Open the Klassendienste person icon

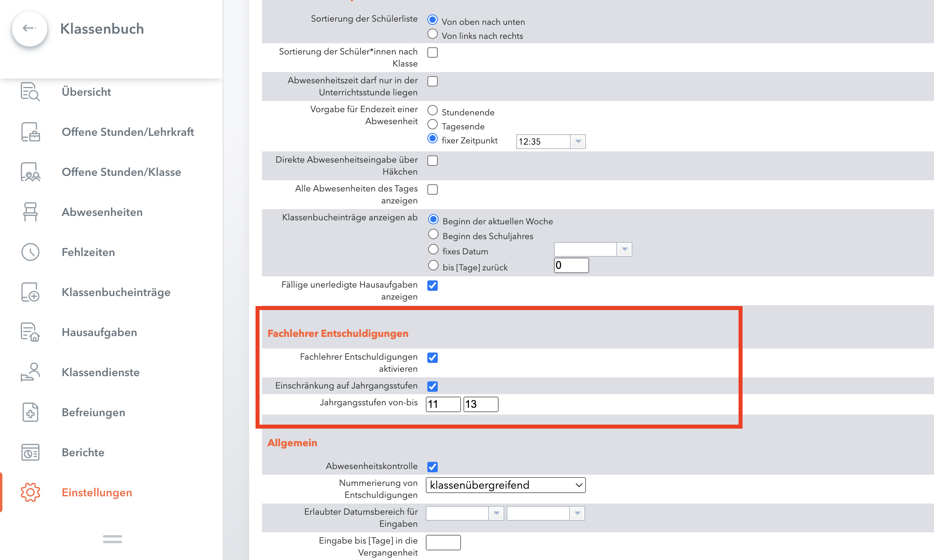coord(30,372)
